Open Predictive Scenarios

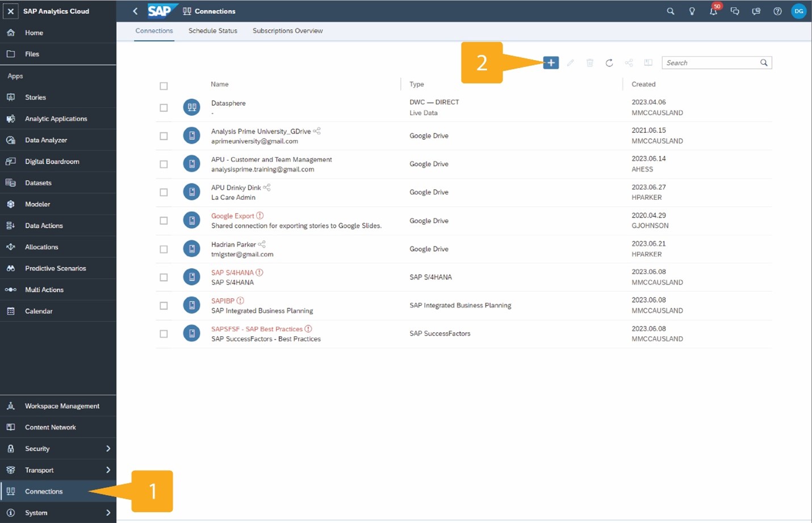coord(55,268)
